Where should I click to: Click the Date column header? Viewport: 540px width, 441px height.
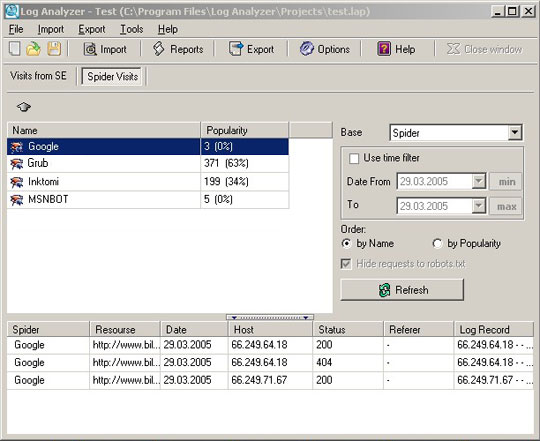click(194, 329)
